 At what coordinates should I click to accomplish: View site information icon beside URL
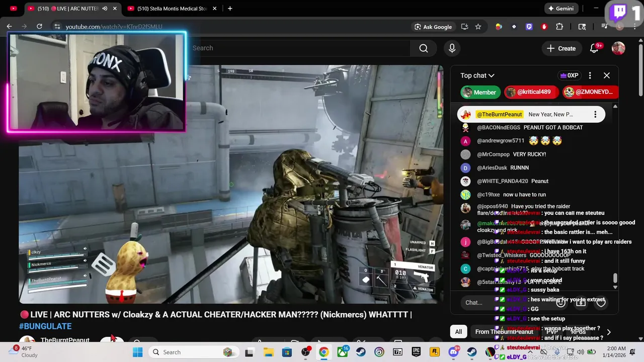point(57,27)
